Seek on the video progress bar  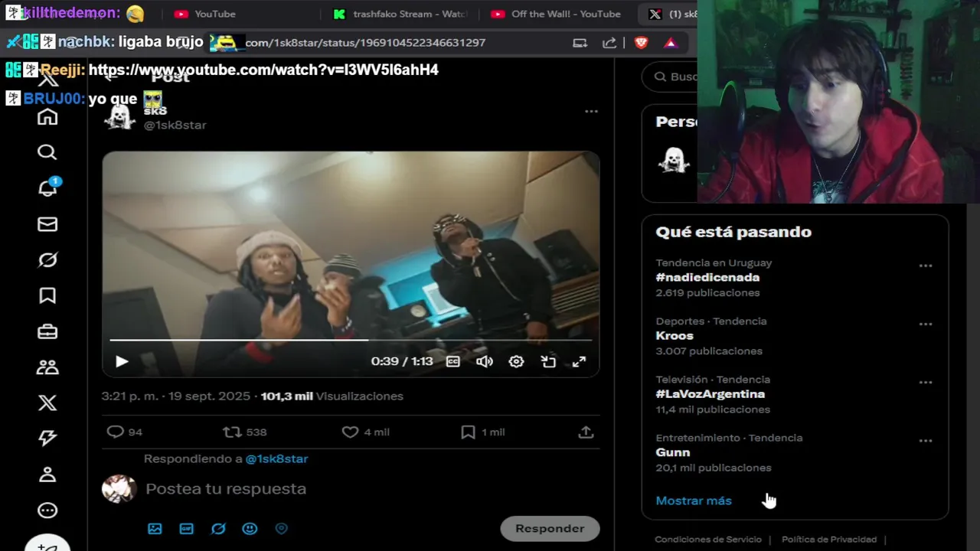click(x=351, y=340)
